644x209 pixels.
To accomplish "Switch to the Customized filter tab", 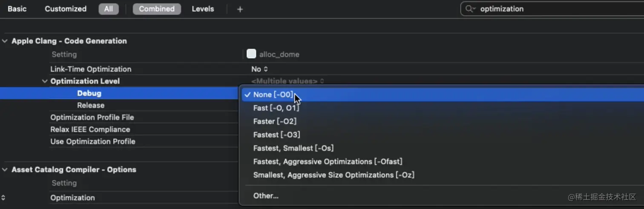I will pyautogui.click(x=66, y=9).
